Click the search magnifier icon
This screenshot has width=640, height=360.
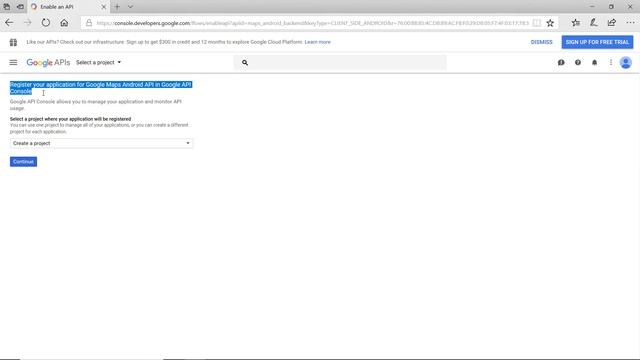[x=245, y=62]
